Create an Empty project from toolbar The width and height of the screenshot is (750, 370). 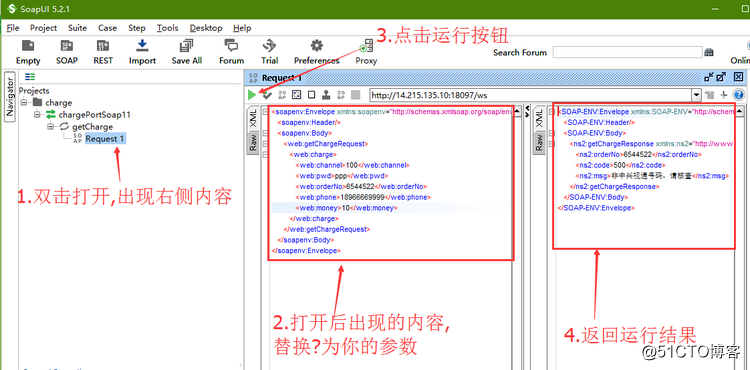(x=28, y=52)
